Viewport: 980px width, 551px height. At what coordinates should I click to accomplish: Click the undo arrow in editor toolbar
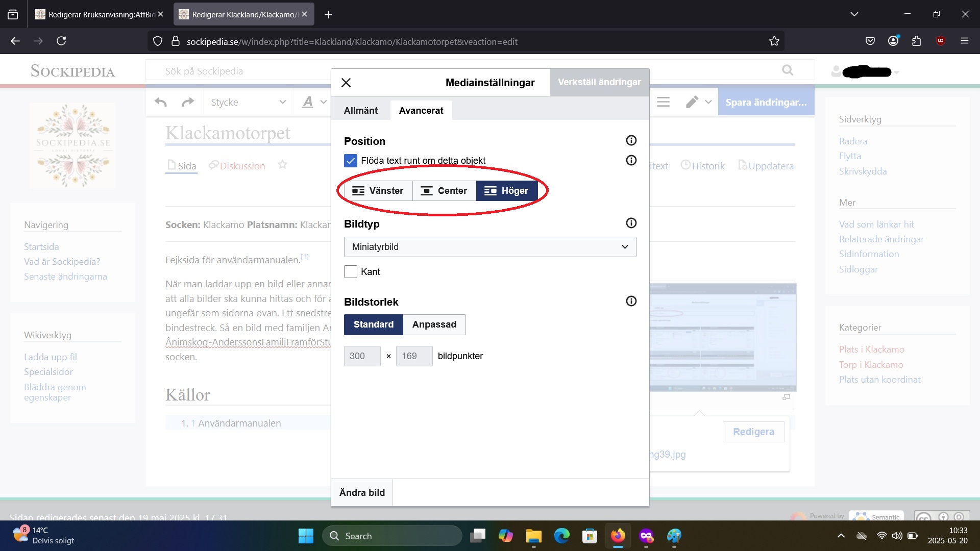(x=161, y=102)
